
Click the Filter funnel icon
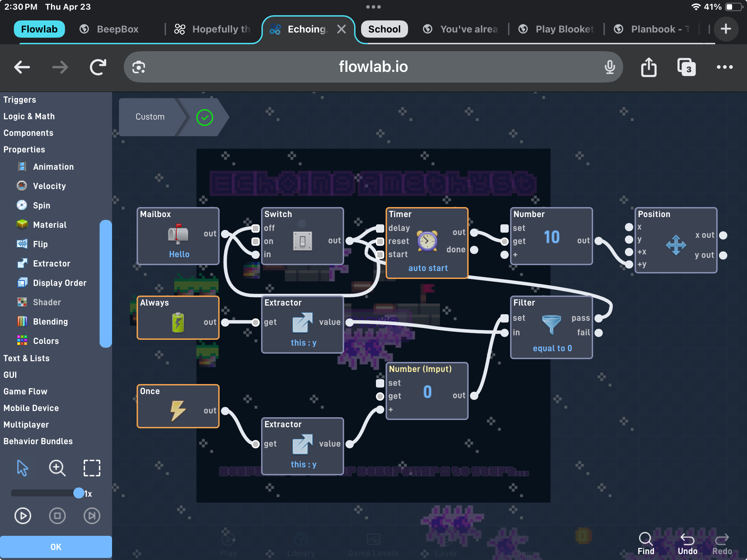[x=551, y=325]
